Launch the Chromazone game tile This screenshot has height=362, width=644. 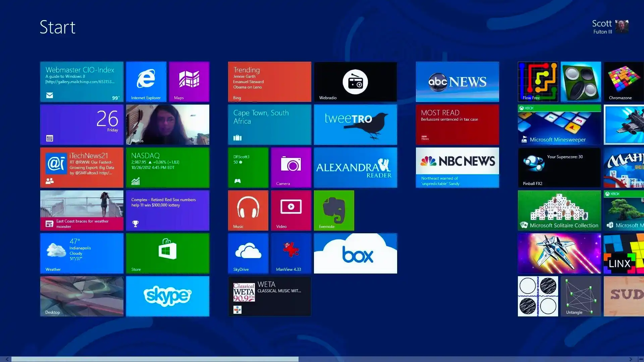(624, 82)
